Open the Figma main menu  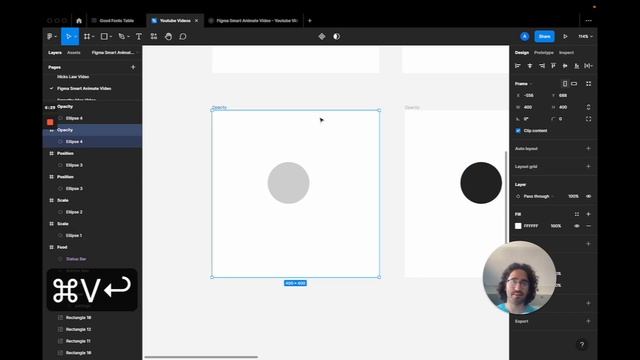tap(50, 37)
